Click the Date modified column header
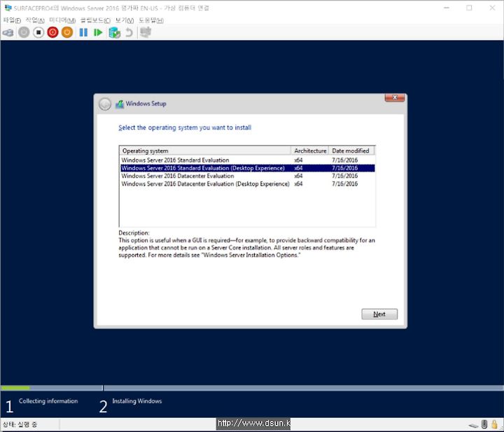This screenshot has width=504, height=432. [x=351, y=151]
